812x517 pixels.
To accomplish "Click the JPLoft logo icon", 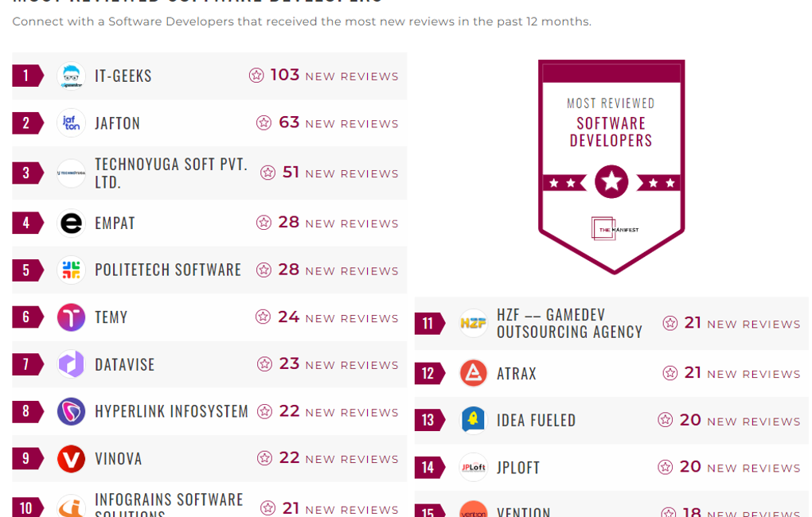I will [473, 467].
